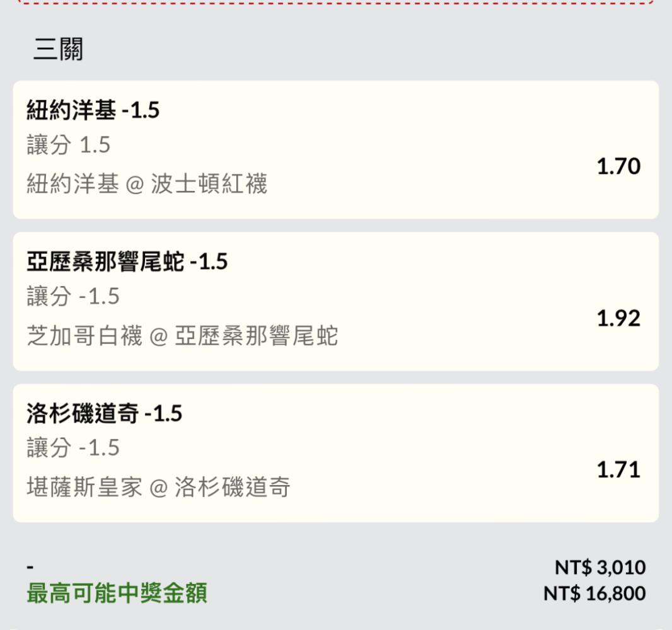This screenshot has height=630, width=672.
Task: Open the 亞歷桑那響尾蛇 -1.5 bet card
Action: [x=335, y=302]
